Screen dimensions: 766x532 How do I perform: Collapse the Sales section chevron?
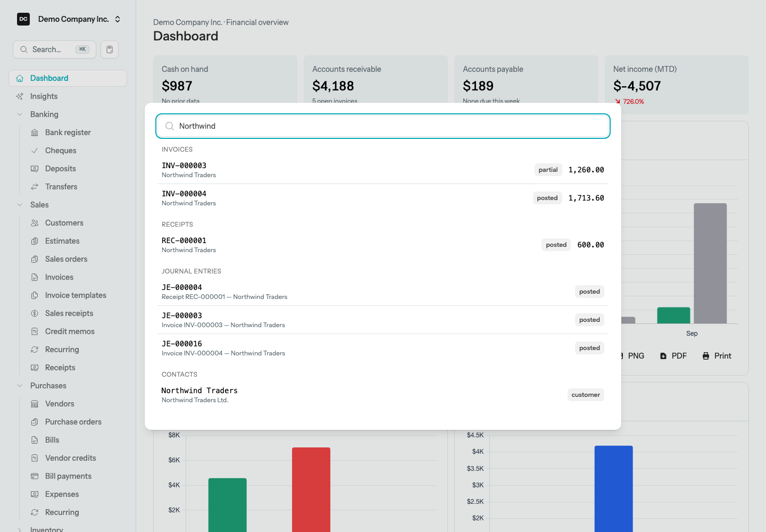pos(20,205)
